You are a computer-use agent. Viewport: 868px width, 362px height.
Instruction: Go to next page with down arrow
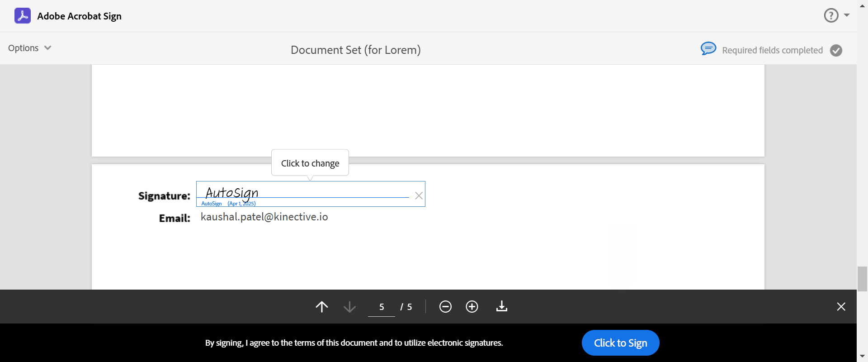tap(349, 307)
